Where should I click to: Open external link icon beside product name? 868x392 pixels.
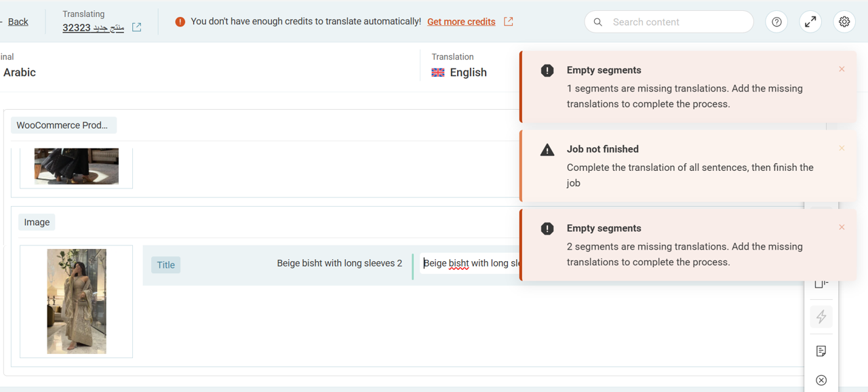(x=137, y=27)
